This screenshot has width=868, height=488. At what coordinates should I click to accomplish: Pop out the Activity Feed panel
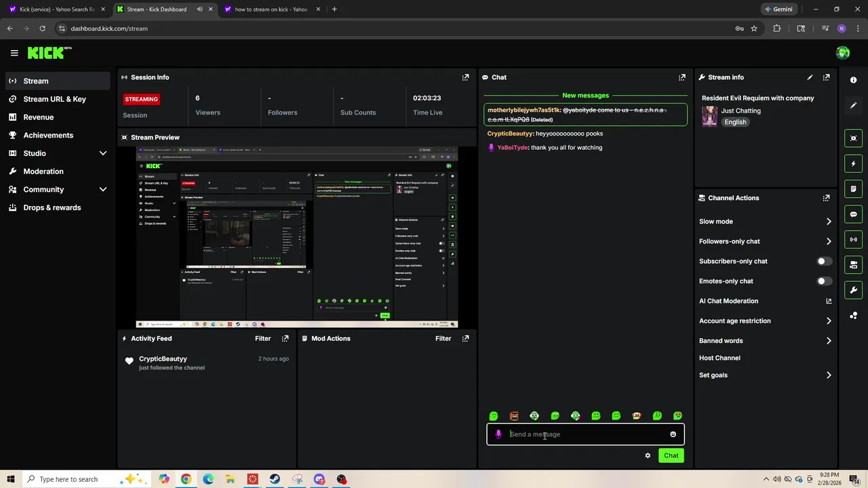click(x=285, y=338)
